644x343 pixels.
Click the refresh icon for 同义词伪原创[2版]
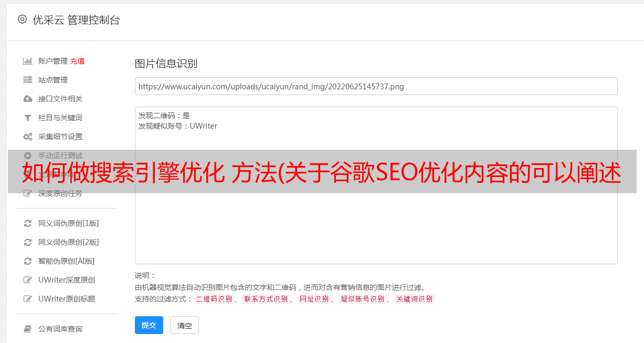pos(28,242)
